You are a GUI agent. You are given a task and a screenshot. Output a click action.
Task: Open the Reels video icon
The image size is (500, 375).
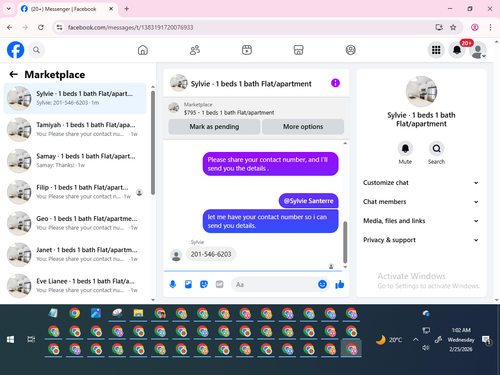pos(247,50)
